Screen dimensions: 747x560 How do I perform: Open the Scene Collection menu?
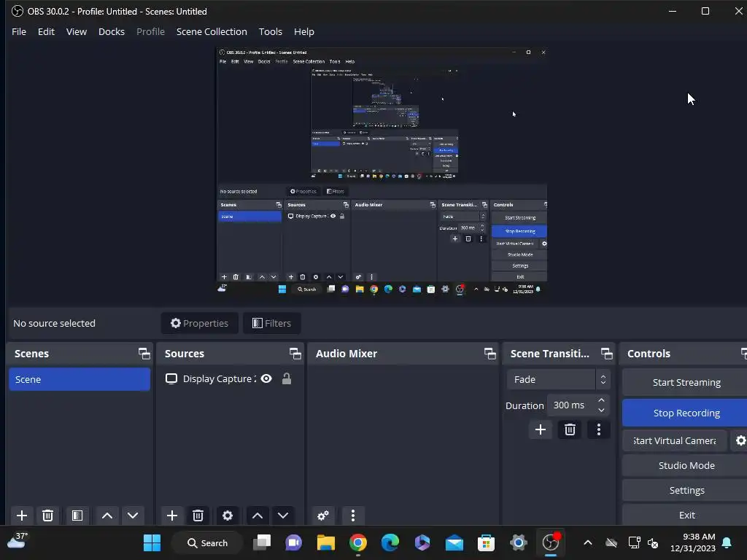point(212,31)
